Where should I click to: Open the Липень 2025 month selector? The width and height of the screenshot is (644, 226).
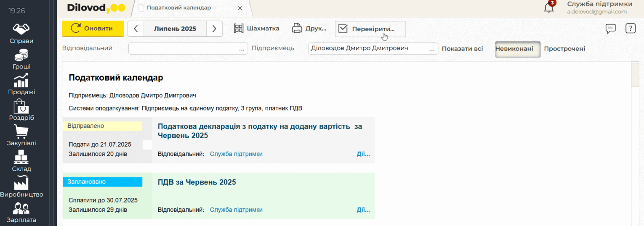coord(175,29)
